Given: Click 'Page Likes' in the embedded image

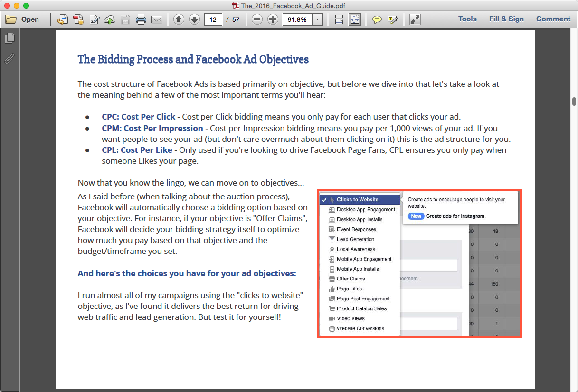Looking at the screenshot, I should pyautogui.click(x=350, y=289).
